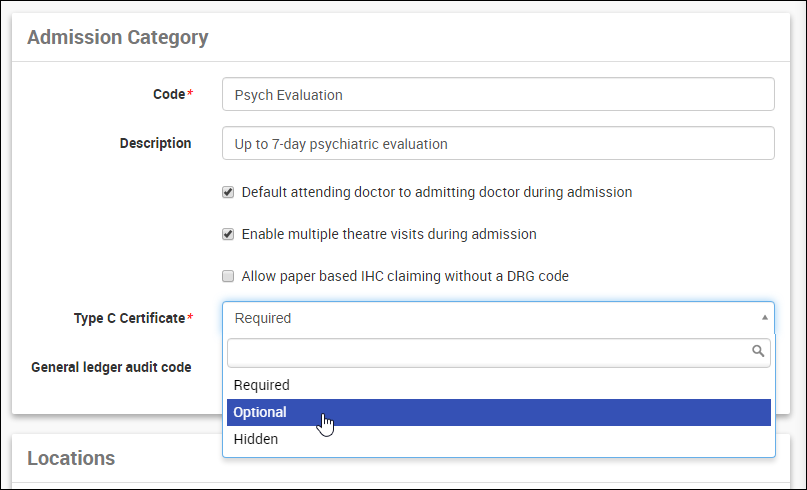The height and width of the screenshot is (490, 807).
Task: Click the Description field label
Action: pos(155,143)
